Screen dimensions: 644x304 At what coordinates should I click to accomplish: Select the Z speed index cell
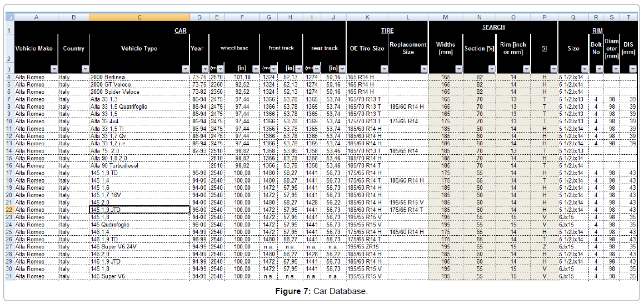[544, 246]
